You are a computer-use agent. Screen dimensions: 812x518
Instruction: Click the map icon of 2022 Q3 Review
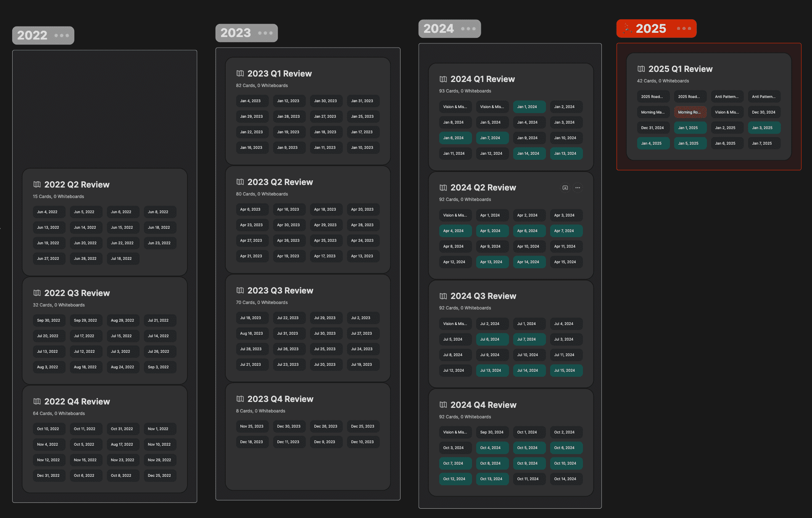37,293
